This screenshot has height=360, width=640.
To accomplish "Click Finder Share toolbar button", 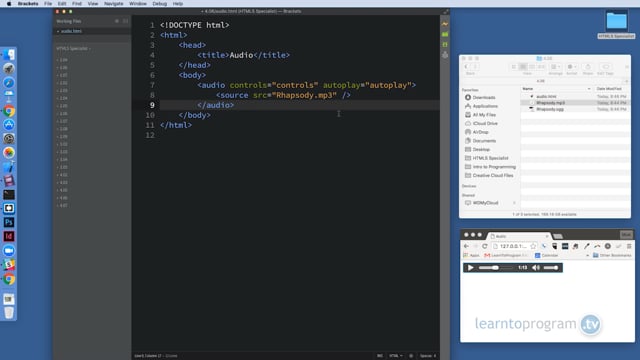I will coord(588,67).
